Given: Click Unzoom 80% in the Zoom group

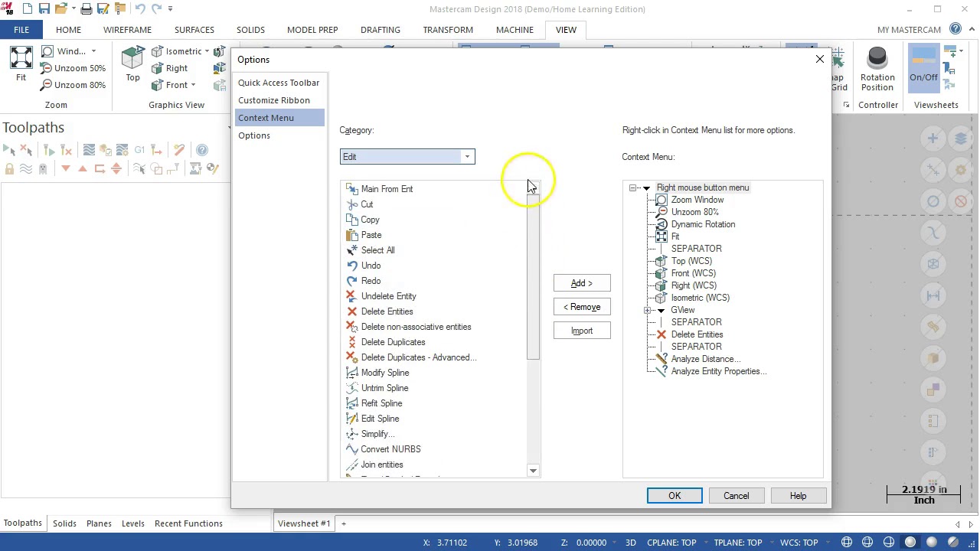Looking at the screenshot, I should pyautogui.click(x=72, y=85).
